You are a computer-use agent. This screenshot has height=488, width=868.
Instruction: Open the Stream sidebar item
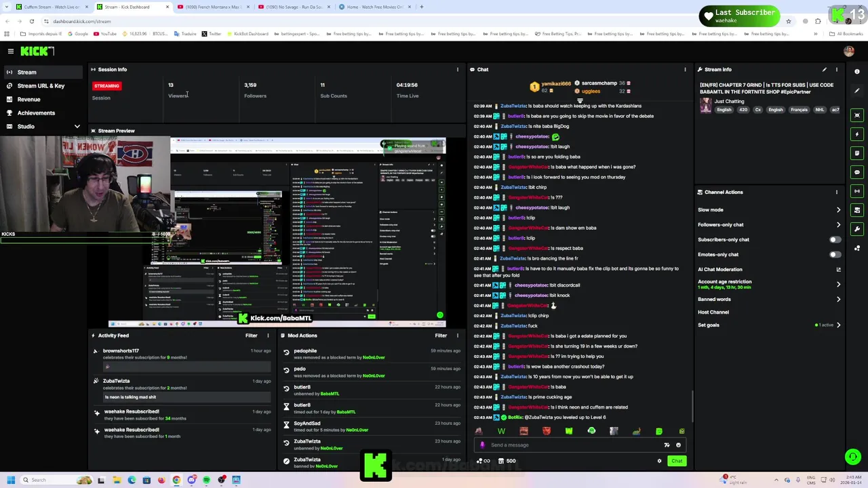tap(44, 72)
